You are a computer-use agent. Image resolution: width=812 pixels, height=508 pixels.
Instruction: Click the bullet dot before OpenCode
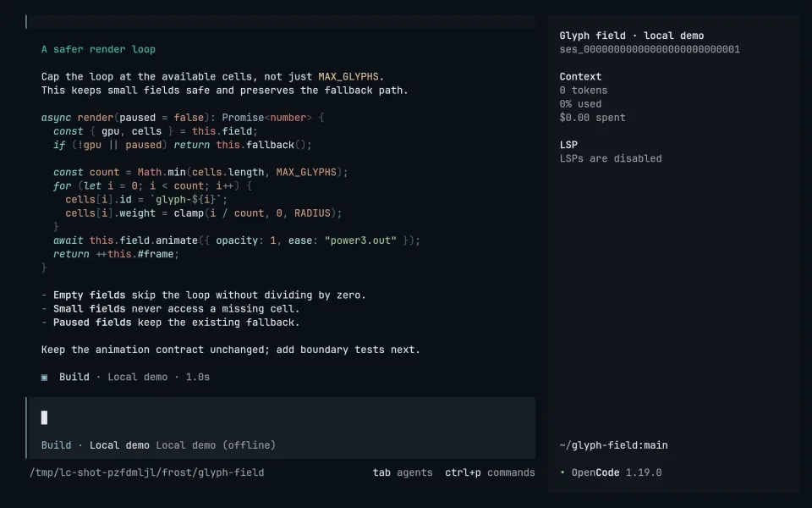tap(562, 472)
